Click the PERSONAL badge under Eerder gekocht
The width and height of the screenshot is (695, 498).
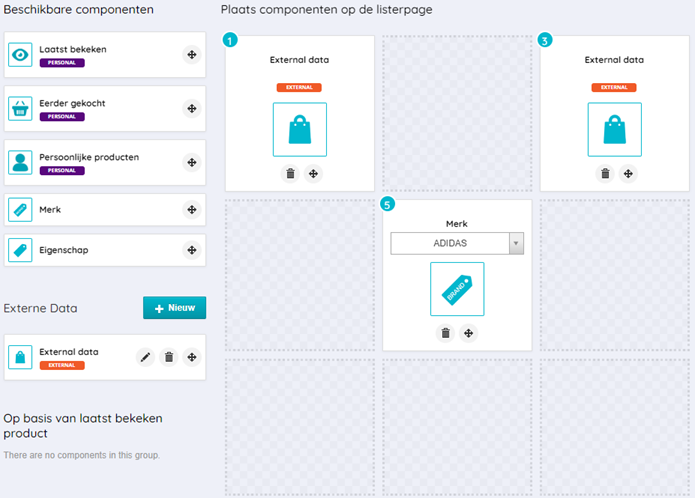tap(62, 117)
